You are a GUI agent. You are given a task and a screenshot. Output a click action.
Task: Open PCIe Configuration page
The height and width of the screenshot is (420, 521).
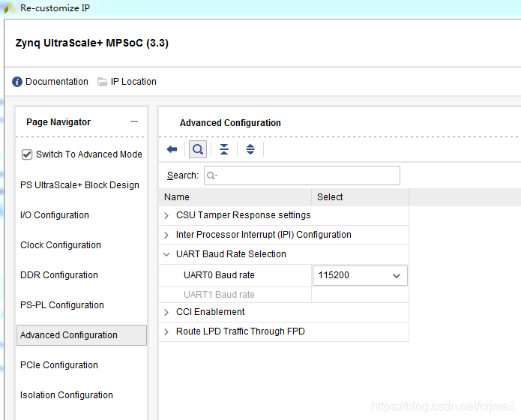(59, 365)
